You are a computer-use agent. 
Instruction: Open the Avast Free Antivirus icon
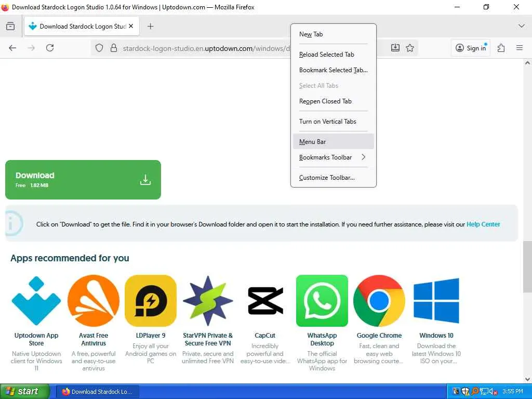click(94, 301)
